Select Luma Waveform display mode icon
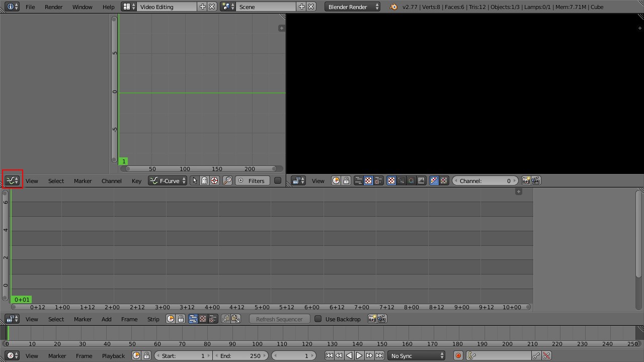The image size is (644, 362). click(401, 181)
